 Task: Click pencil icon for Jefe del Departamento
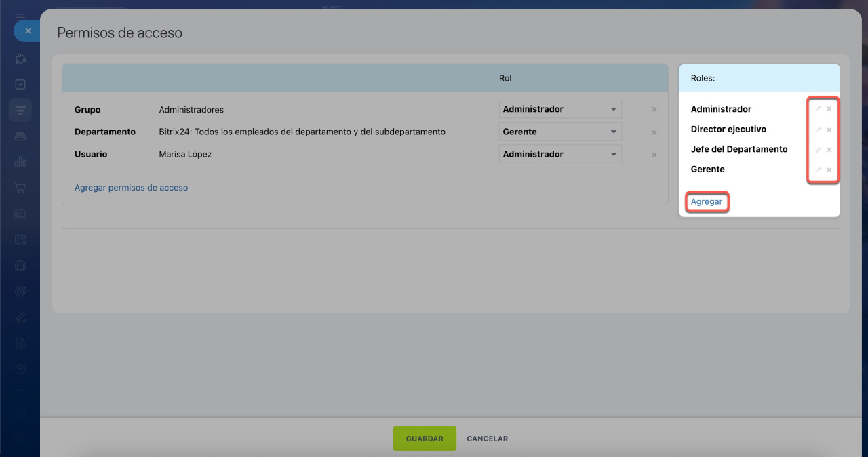pyautogui.click(x=818, y=150)
